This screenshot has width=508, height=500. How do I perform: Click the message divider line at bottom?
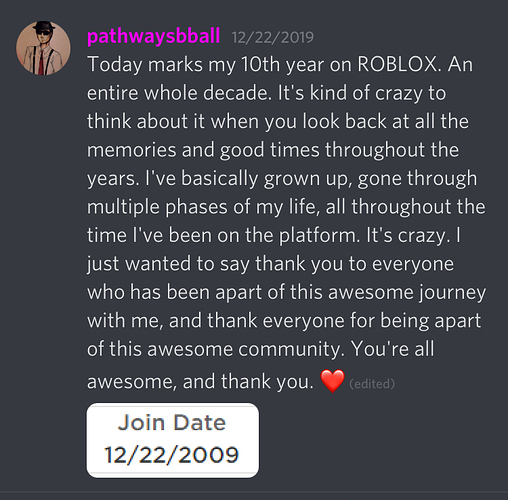pyautogui.click(x=254, y=491)
